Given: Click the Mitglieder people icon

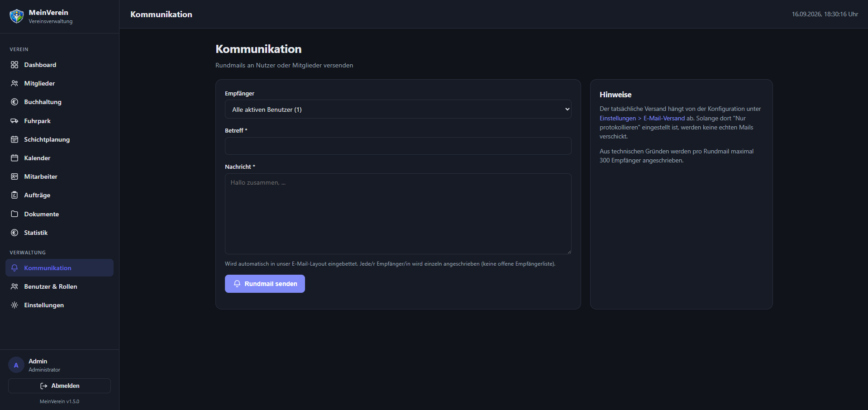Looking at the screenshot, I should (x=14, y=83).
